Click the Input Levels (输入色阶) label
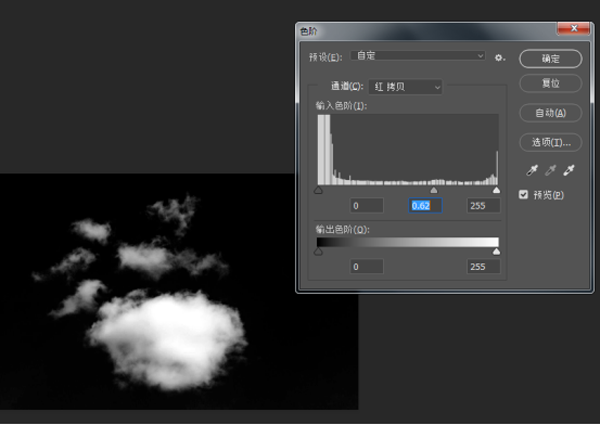Viewport: 600px width, 425px height. point(341,106)
